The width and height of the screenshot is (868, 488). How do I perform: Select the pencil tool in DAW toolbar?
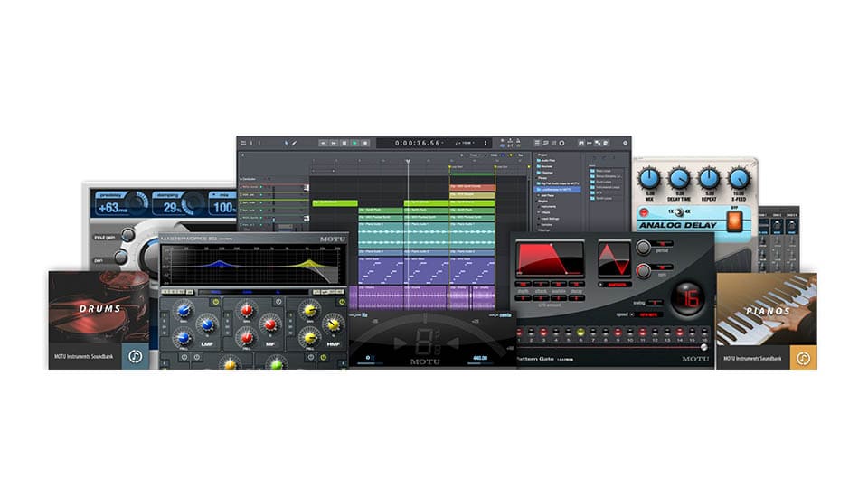pos(293,143)
